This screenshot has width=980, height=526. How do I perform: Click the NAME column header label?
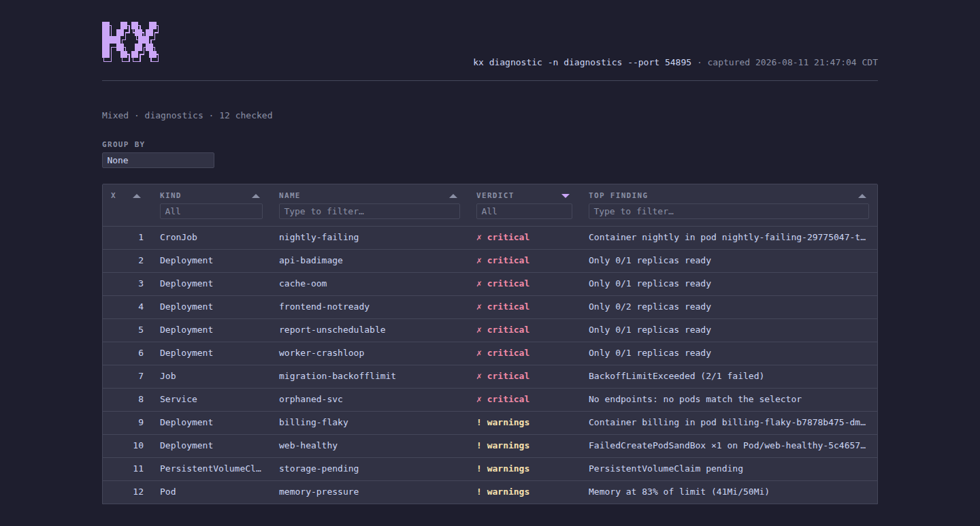(x=290, y=195)
